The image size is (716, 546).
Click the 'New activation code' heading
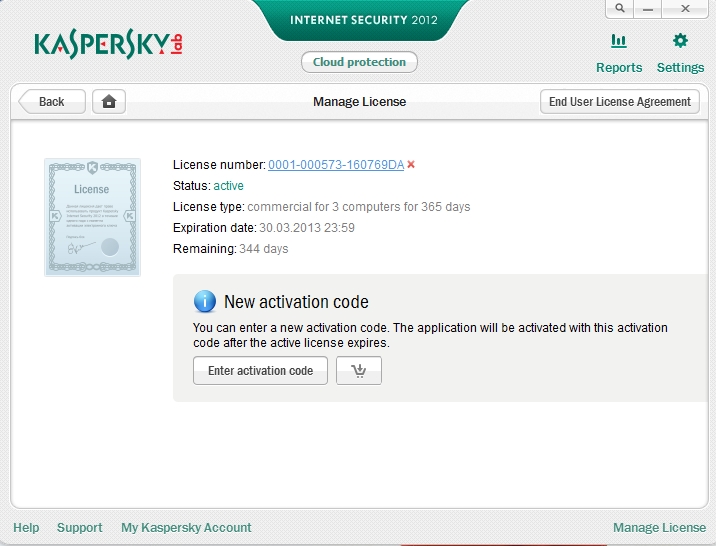(296, 302)
